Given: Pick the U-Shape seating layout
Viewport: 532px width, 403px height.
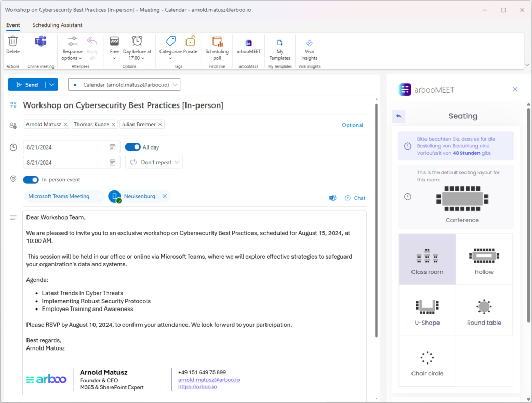Looking at the screenshot, I should [427, 310].
